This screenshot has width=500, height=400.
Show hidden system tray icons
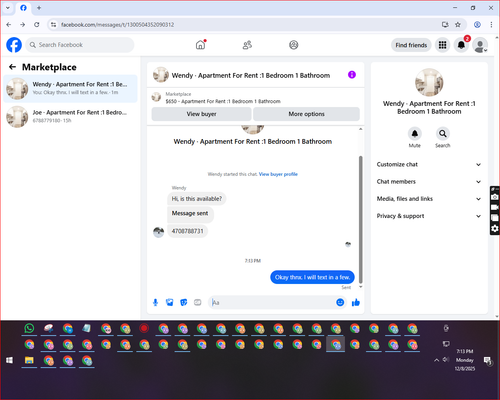(x=436, y=360)
